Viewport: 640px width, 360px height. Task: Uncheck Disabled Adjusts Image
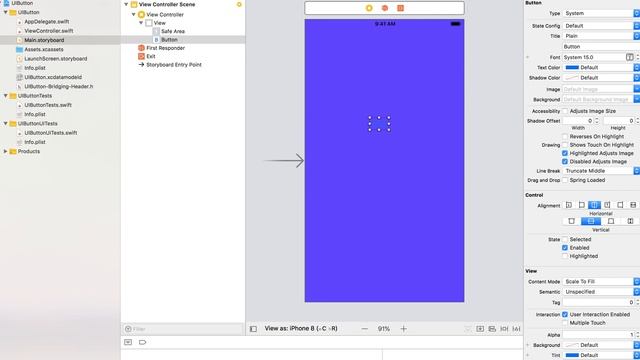(x=565, y=162)
